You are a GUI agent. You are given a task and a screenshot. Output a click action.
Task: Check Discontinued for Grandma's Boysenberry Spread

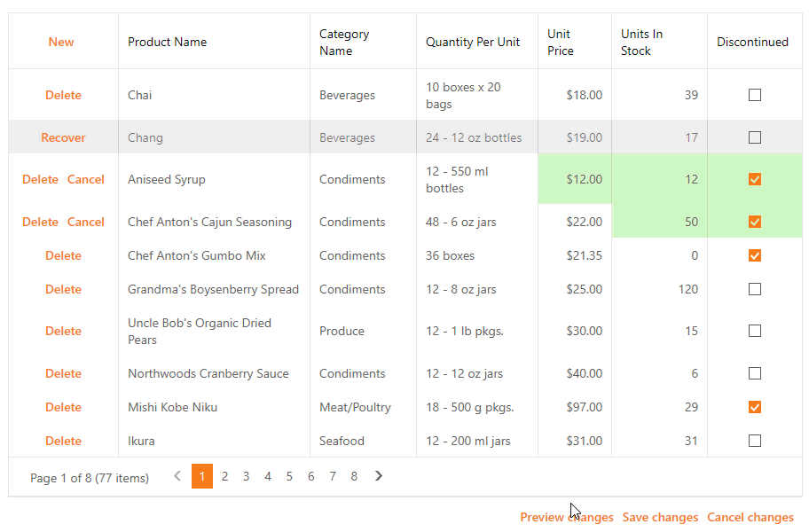tap(754, 289)
